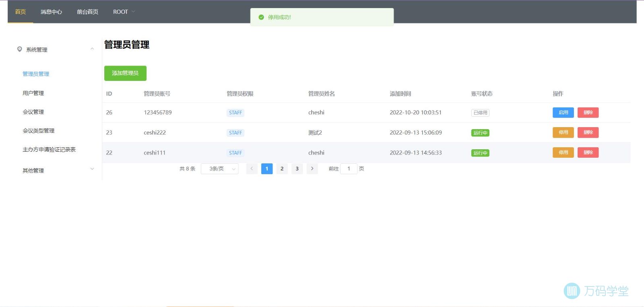Viewport: 644px width, 307px height.
Task: Focus the 前往 page number input
Action: click(x=349, y=169)
